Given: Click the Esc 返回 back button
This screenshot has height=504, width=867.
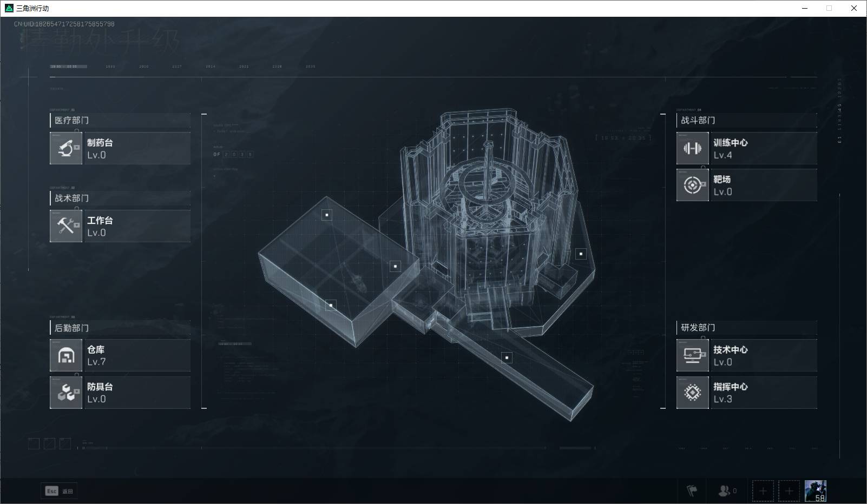Looking at the screenshot, I should click(x=60, y=491).
